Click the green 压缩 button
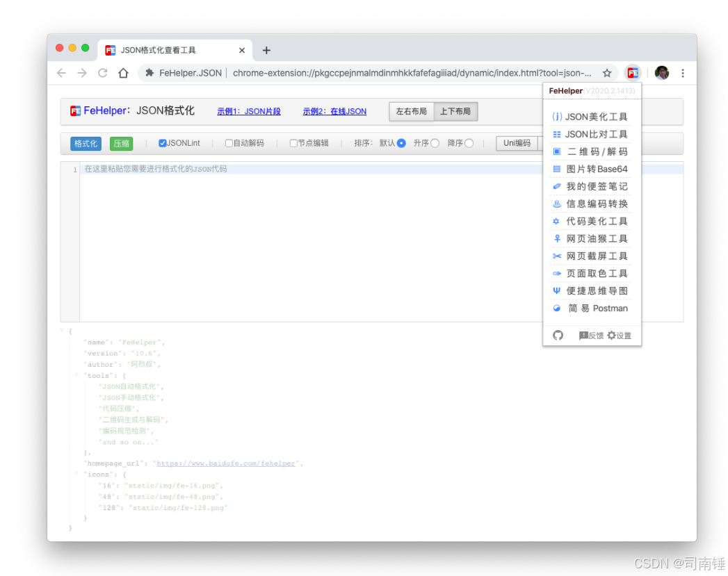 pyautogui.click(x=121, y=143)
